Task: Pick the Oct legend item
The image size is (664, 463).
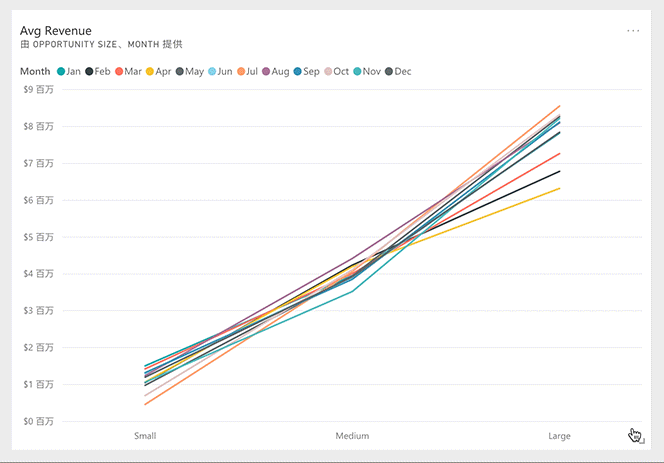Action: tap(337, 72)
